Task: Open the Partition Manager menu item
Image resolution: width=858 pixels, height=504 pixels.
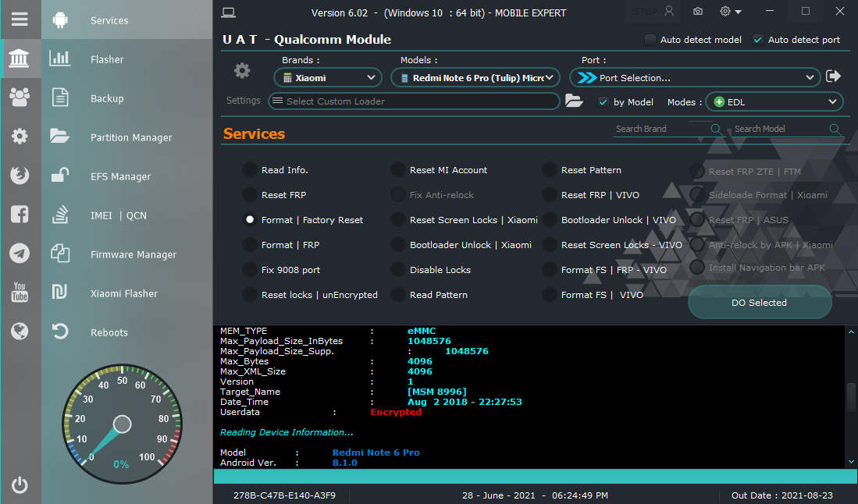Action: 131,138
